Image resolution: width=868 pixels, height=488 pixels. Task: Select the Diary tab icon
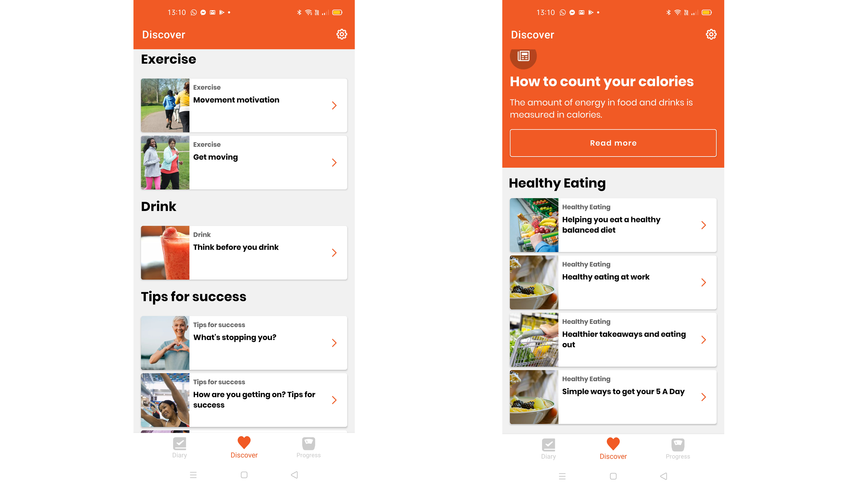(x=179, y=445)
